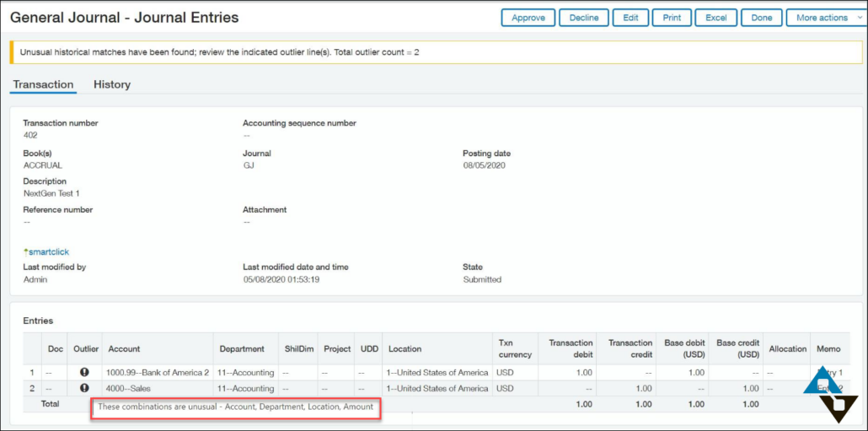Click the Memo column header
The width and height of the screenshot is (868, 431).
coord(828,348)
